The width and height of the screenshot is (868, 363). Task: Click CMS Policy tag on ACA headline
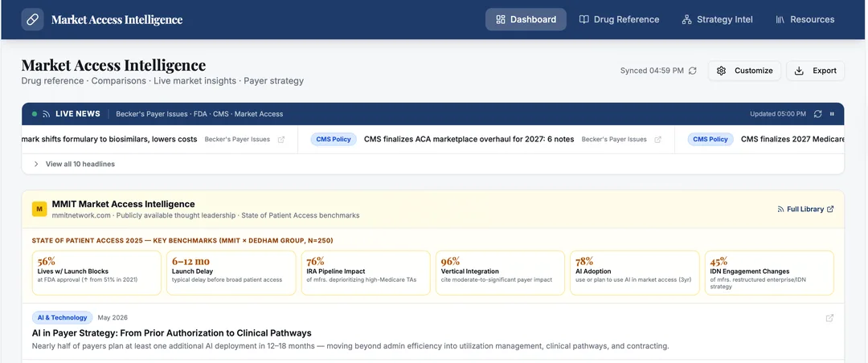(334, 140)
